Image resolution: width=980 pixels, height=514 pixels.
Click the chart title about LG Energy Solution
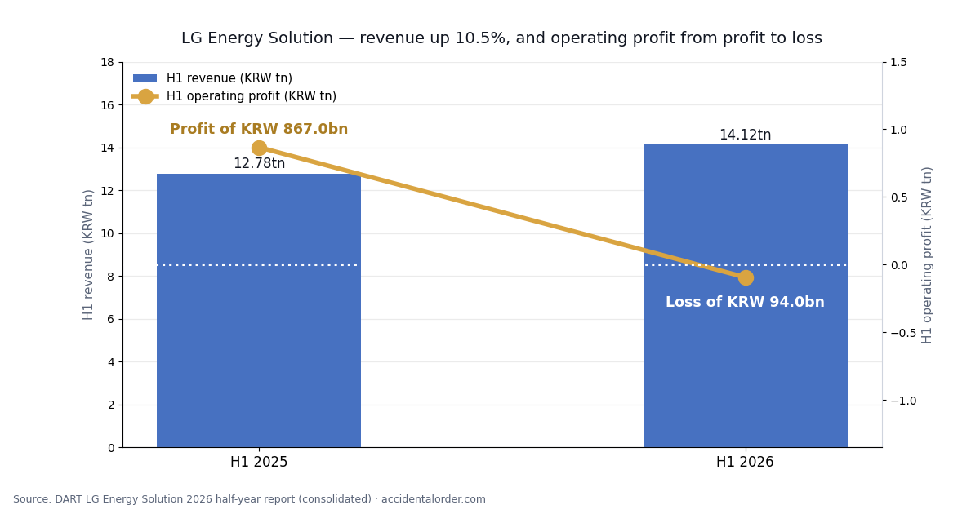(x=501, y=38)
